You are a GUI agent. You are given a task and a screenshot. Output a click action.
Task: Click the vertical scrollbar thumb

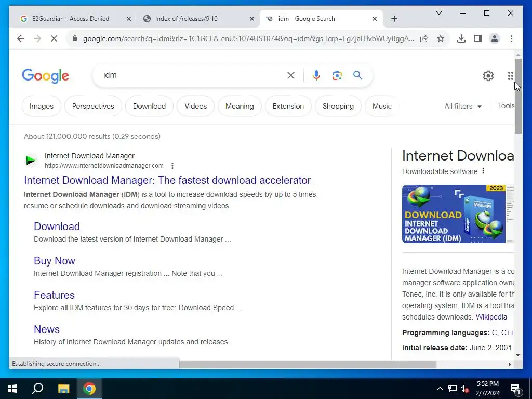coord(518,96)
